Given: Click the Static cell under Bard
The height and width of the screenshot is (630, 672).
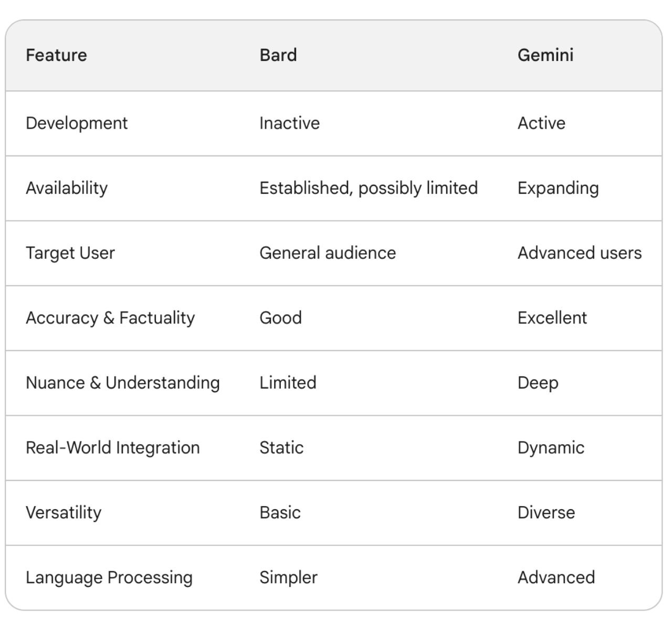Looking at the screenshot, I should pos(281,448).
